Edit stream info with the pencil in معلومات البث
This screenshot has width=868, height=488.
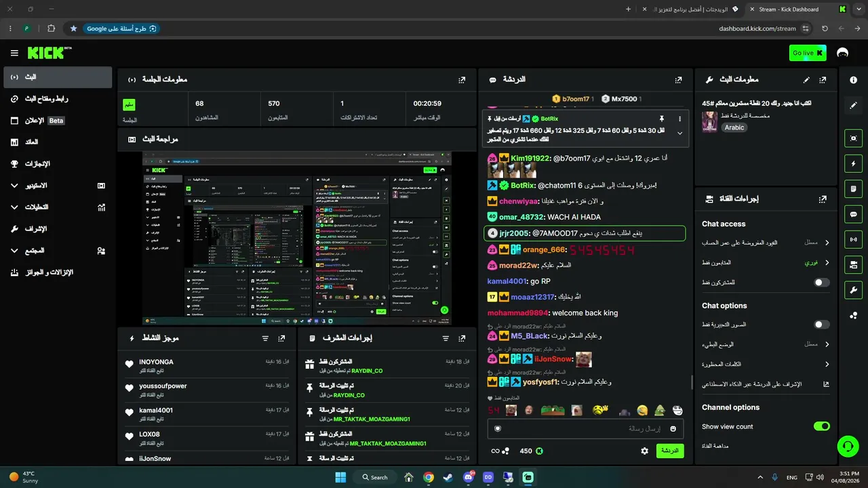[x=806, y=80]
